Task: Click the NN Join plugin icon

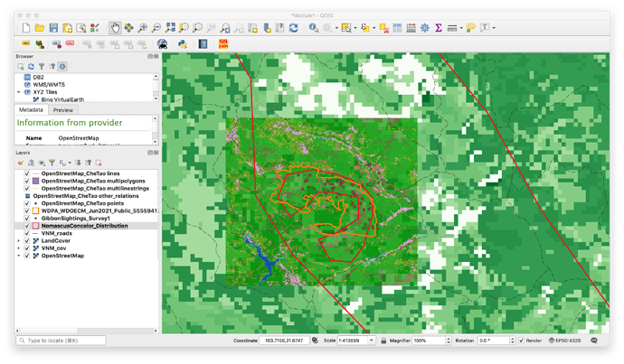Action: point(223,44)
